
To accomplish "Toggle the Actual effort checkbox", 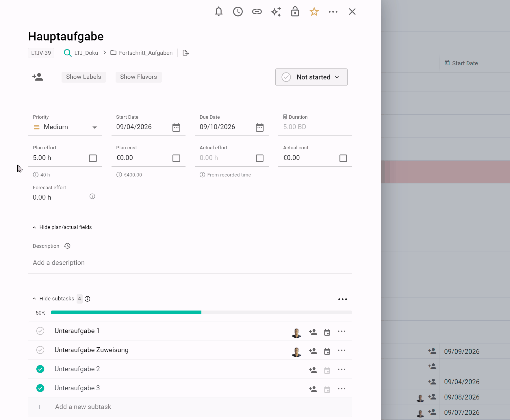I will (260, 158).
